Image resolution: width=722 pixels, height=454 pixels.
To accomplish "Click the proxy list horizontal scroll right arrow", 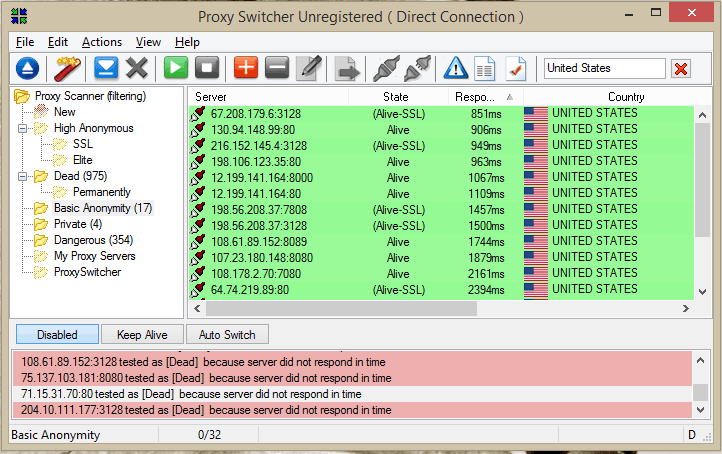I will (x=686, y=308).
